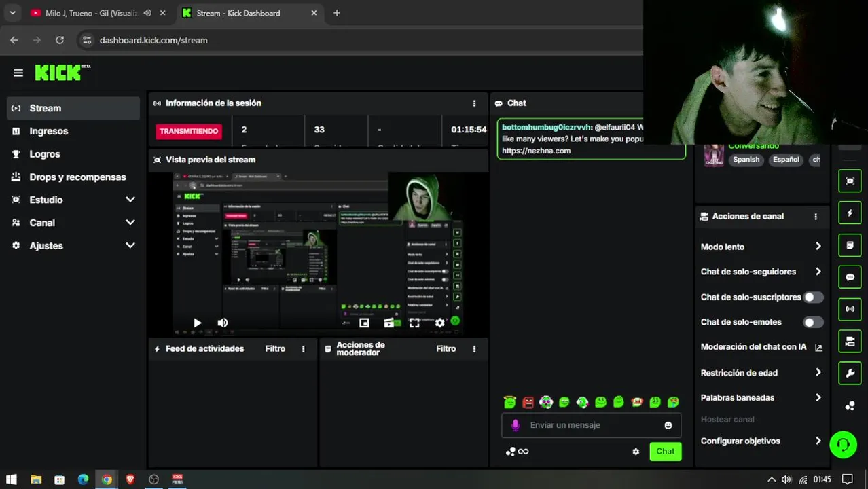The height and width of the screenshot is (489, 868).
Task: Insert the halo green emote
Action: pyautogui.click(x=510, y=402)
